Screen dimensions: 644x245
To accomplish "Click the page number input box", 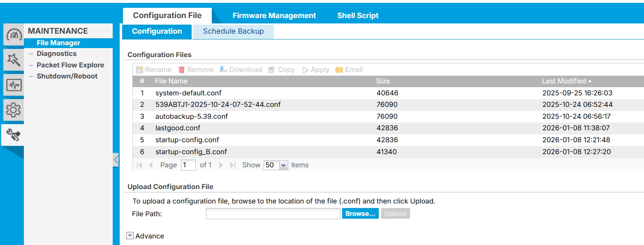I will click(188, 165).
